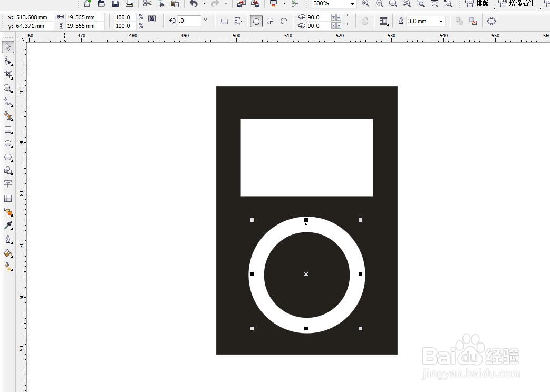This screenshot has width=550, height=392.
Task: Select the Color Eyedropper tool
Action: (x=8, y=225)
